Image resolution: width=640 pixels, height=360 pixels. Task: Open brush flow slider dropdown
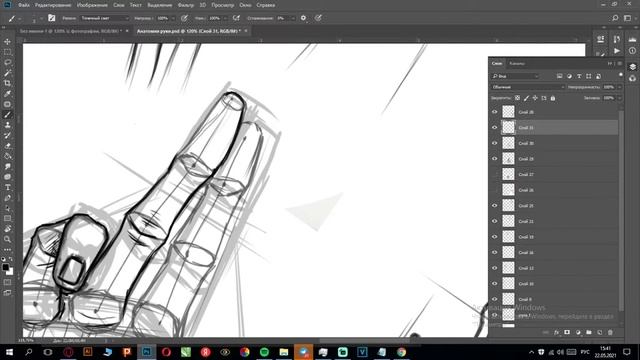pos(225,18)
